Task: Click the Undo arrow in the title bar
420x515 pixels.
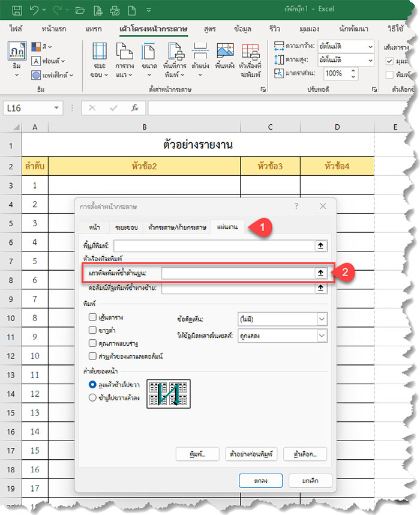Action: pos(35,10)
